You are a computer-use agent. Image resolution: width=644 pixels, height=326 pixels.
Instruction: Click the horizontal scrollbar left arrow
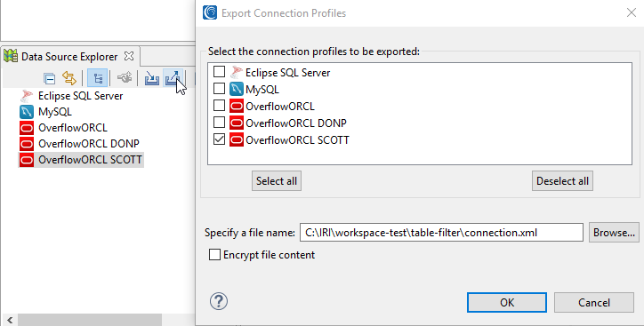click(10, 320)
